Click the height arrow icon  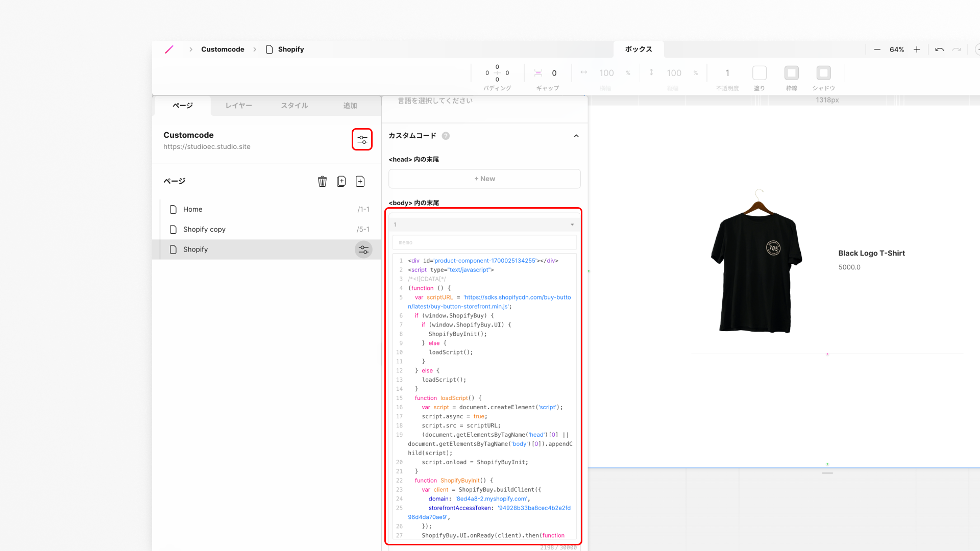[651, 72]
